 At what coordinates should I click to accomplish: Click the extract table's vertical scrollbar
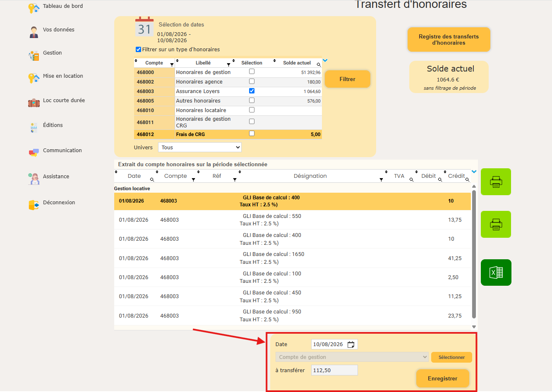pos(474,254)
